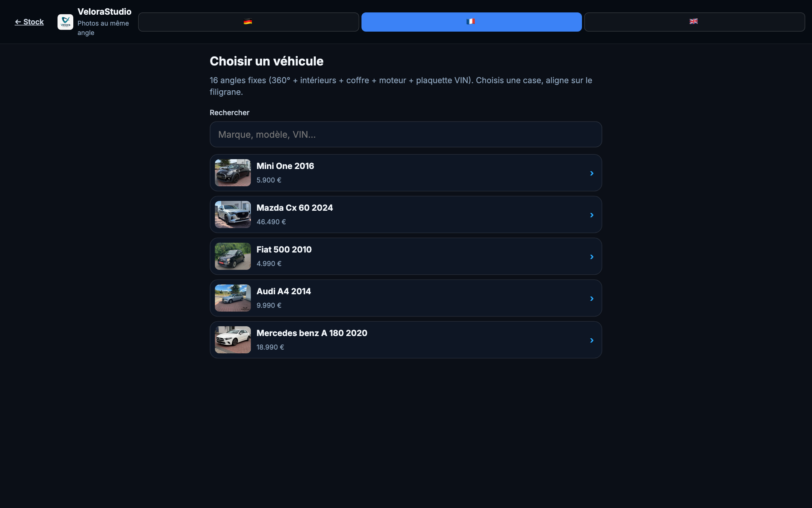Select the Audi A4 2014 title
812x508 pixels.
pos(284,291)
